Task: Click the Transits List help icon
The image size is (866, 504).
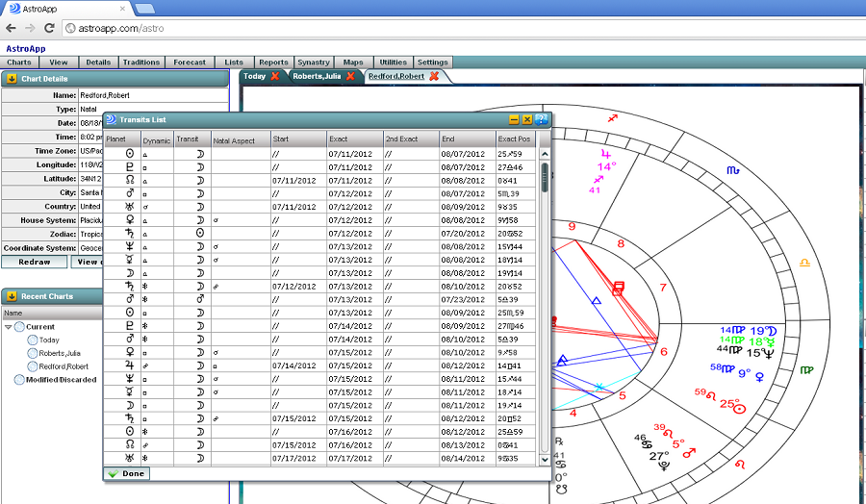Action: (x=541, y=119)
